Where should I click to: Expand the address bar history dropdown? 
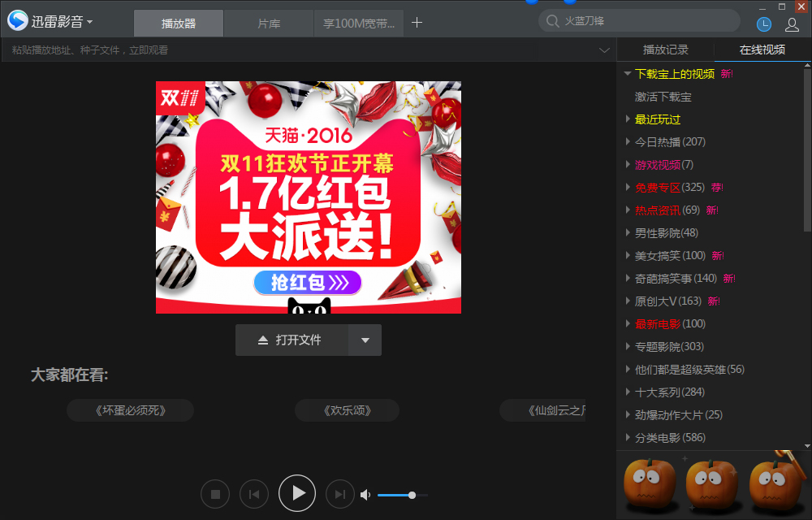pos(604,50)
